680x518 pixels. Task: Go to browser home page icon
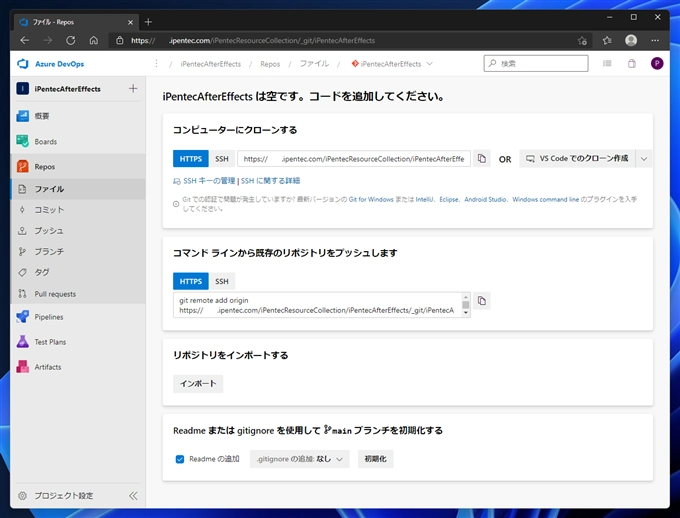point(94,40)
